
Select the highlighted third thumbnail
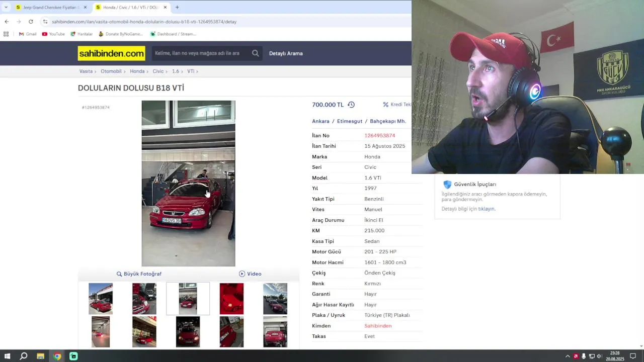pos(188,299)
